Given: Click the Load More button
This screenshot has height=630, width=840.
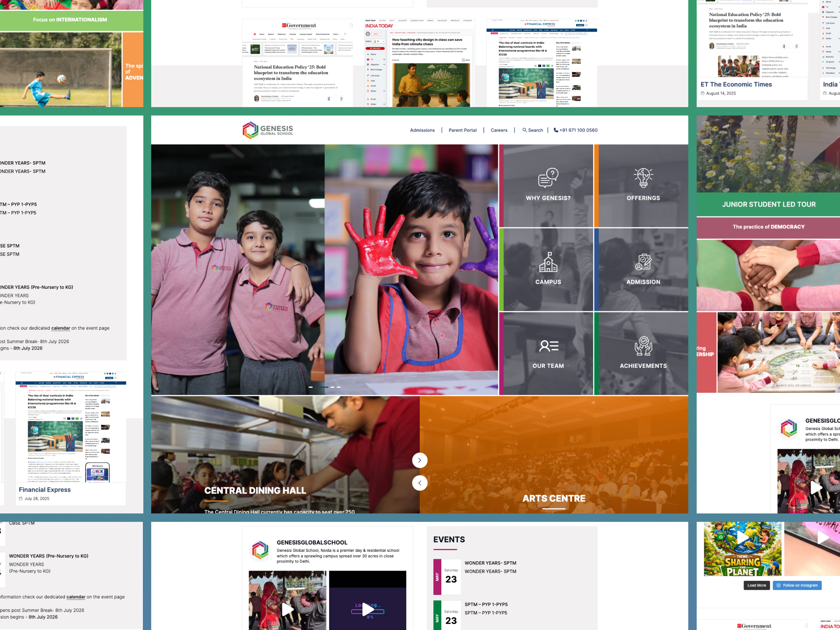Looking at the screenshot, I should pyautogui.click(x=756, y=585).
